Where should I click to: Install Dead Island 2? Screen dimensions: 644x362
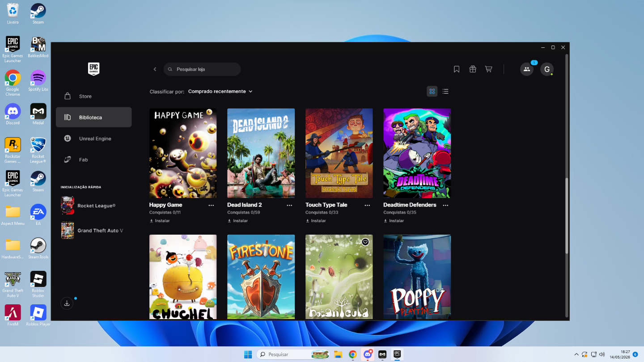pyautogui.click(x=237, y=221)
